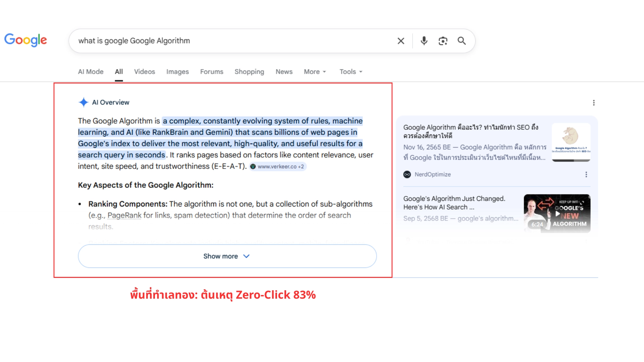Image resolution: width=644 pixels, height=362 pixels.
Task: Open the Images results tab
Action: [x=177, y=72]
